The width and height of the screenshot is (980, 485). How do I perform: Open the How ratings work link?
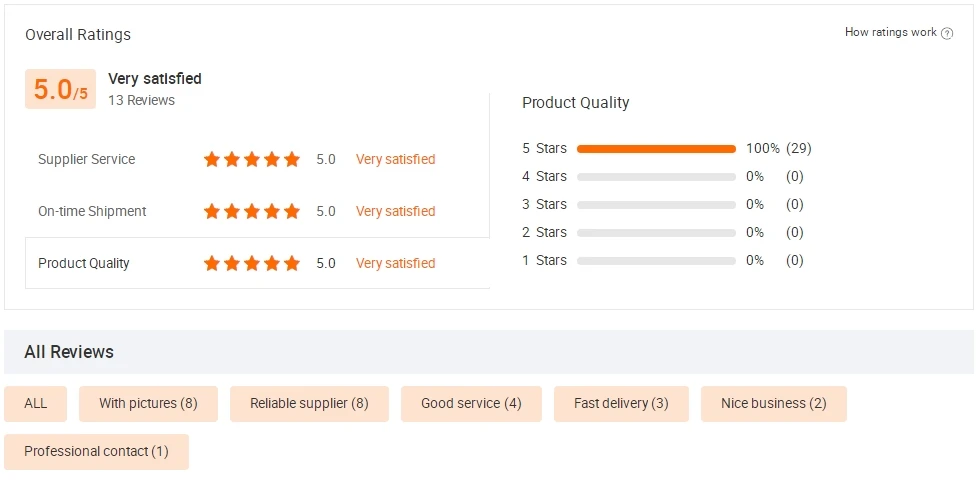point(891,32)
